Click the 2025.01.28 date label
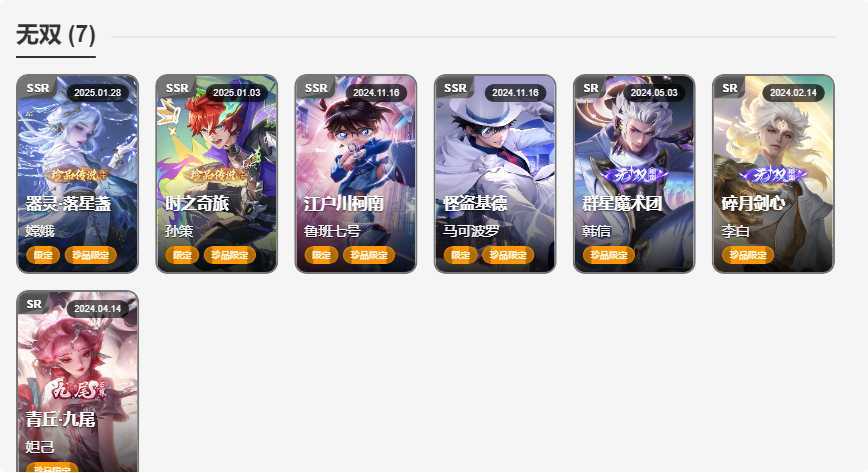The height and width of the screenshot is (473, 868). point(97,92)
